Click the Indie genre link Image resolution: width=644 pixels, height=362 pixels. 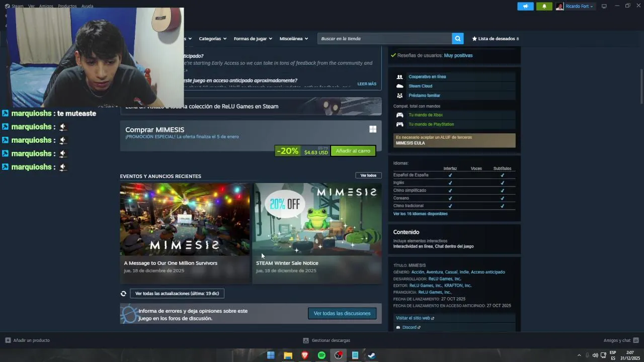[x=464, y=272]
